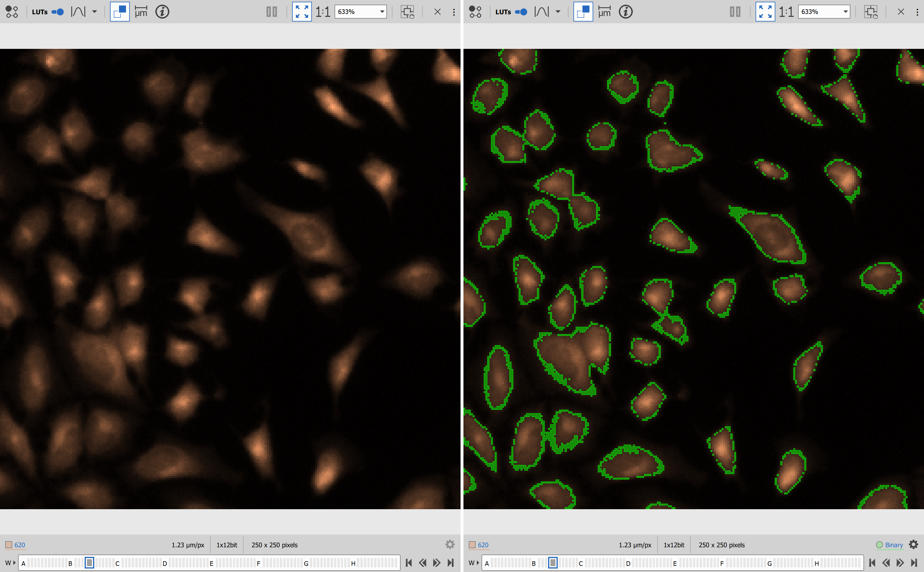Click fit-to-screen icon in right pane
This screenshot has width=924, height=572.
pyautogui.click(x=765, y=12)
